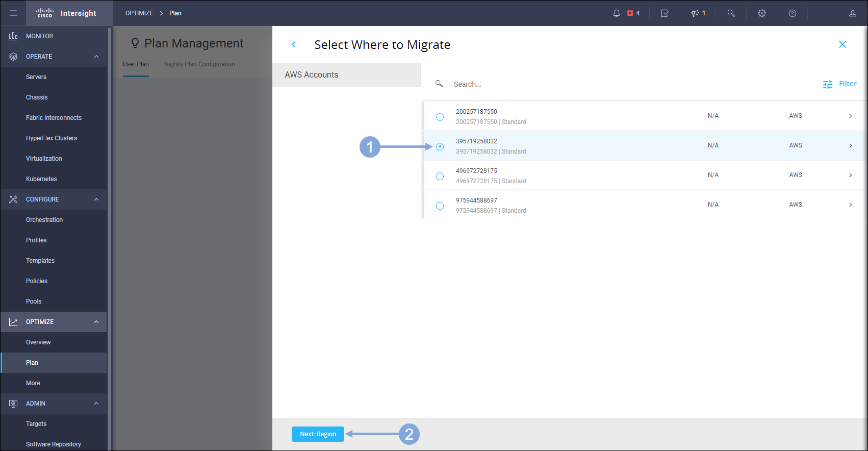Click the sidebar vertical scrollbar

110,239
